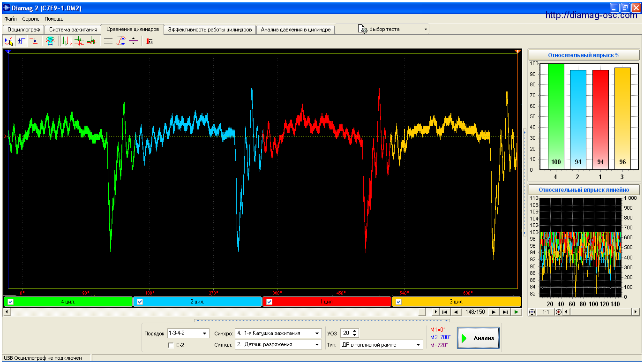Click the Относительный впрыск % header
The image size is (644, 364).
click(x=584, y=55)
